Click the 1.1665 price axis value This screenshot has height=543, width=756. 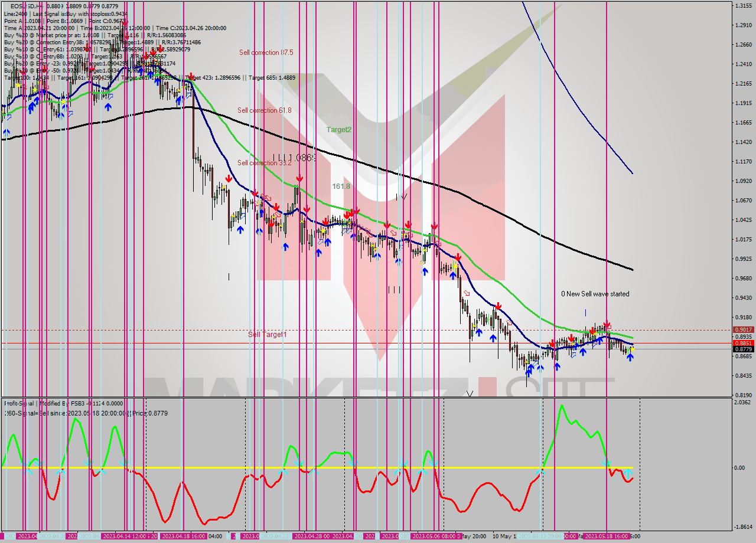(x=742, y=122)
